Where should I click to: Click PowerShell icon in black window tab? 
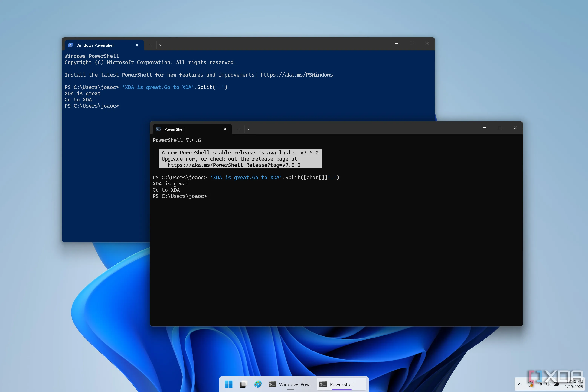[x=158, y=129]
